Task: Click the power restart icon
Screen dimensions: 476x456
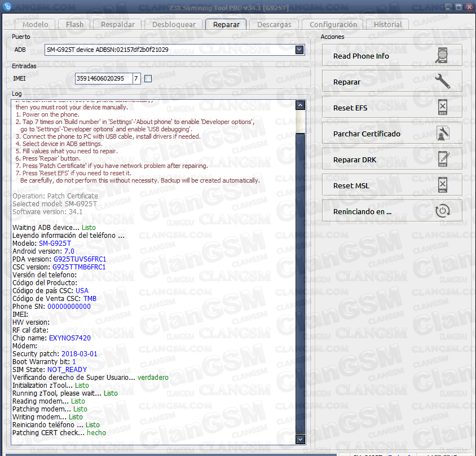Action: pos(442,211)
